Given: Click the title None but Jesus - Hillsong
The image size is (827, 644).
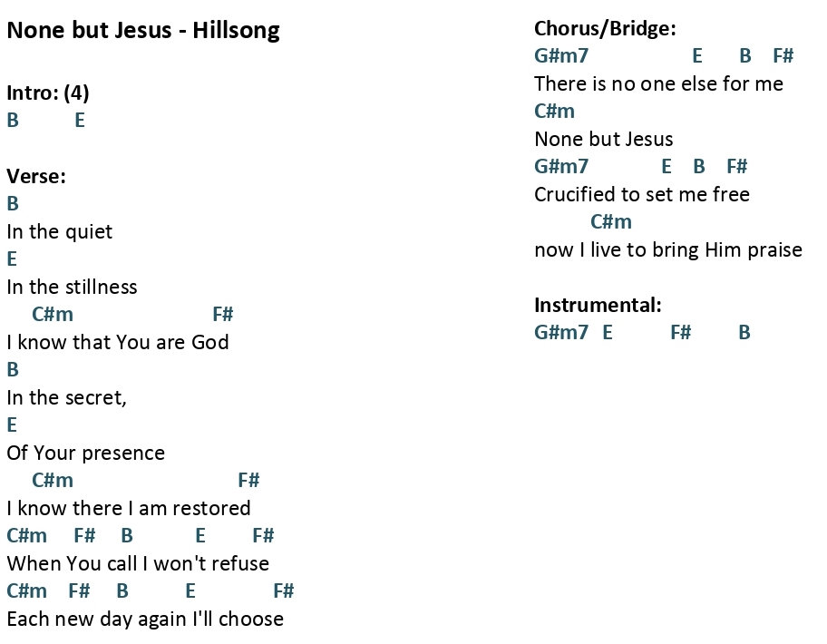Looking at the screenshot, I should [143, 30].
